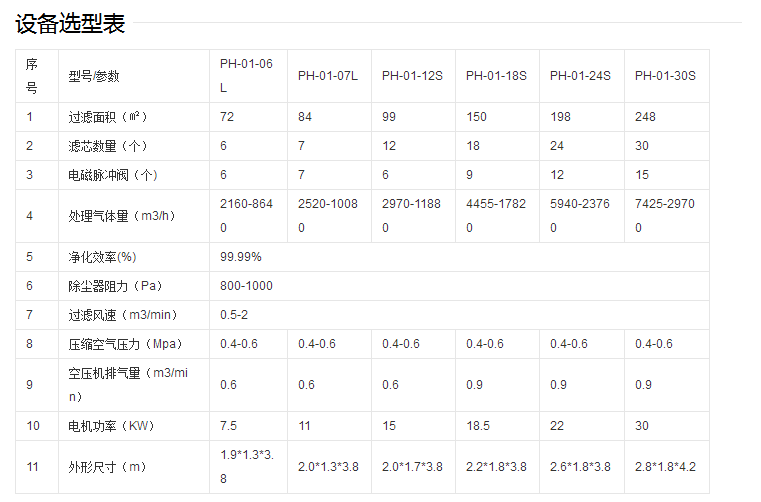This screenshot has width=761, height=502.
Task: Select the PH-01-12S column header
Action: 412,76
